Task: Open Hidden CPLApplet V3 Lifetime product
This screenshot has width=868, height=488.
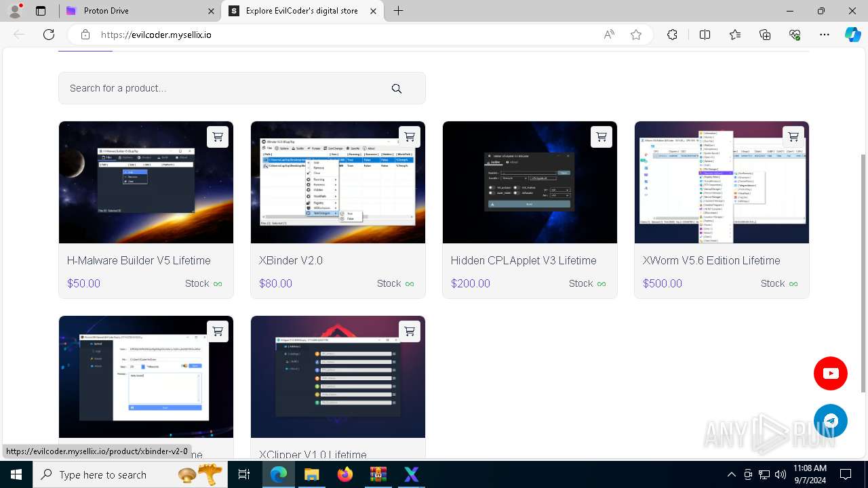Action: click(524, 260)
